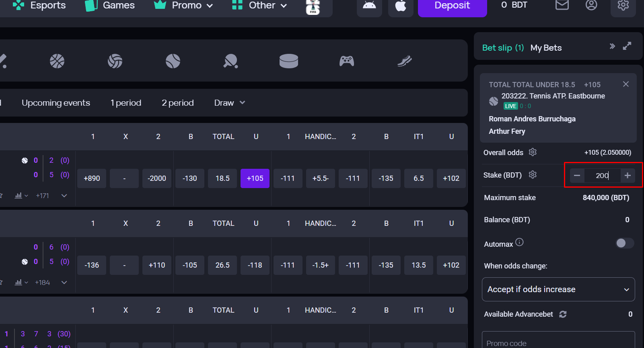Show +171 more markets
644x348 pixels.
tap(42, 196)
